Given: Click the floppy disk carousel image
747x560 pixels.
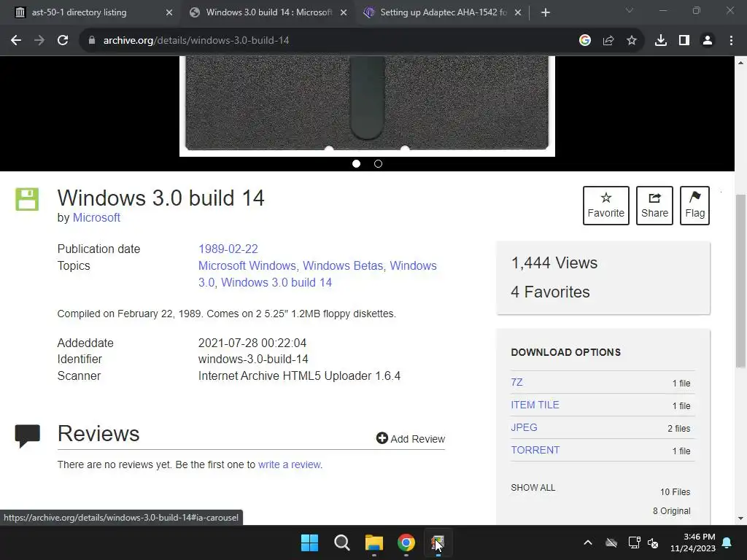Looking at the screenshot, I should (x=367, y=106).
